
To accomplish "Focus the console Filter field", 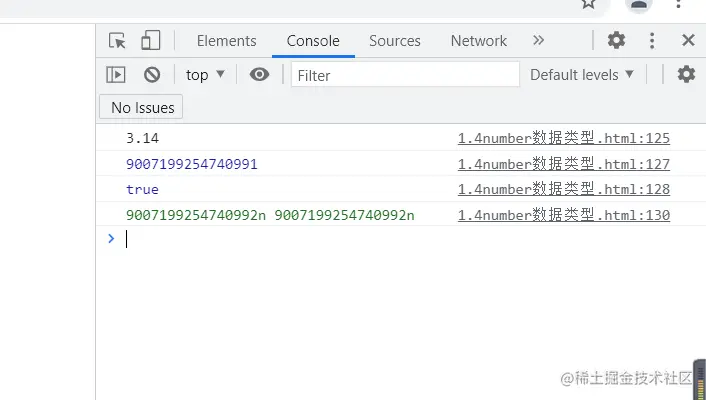I will click(x=405, y=74).
